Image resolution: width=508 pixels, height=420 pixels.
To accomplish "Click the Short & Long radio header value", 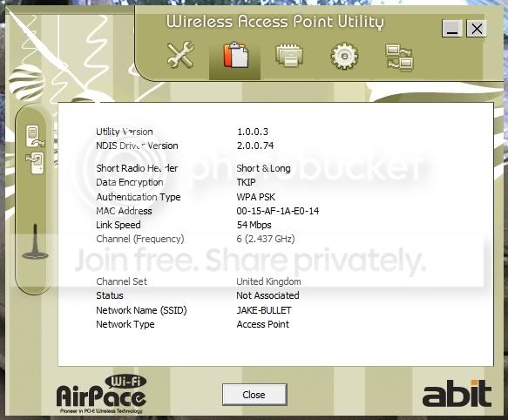I will coord(263,168).
